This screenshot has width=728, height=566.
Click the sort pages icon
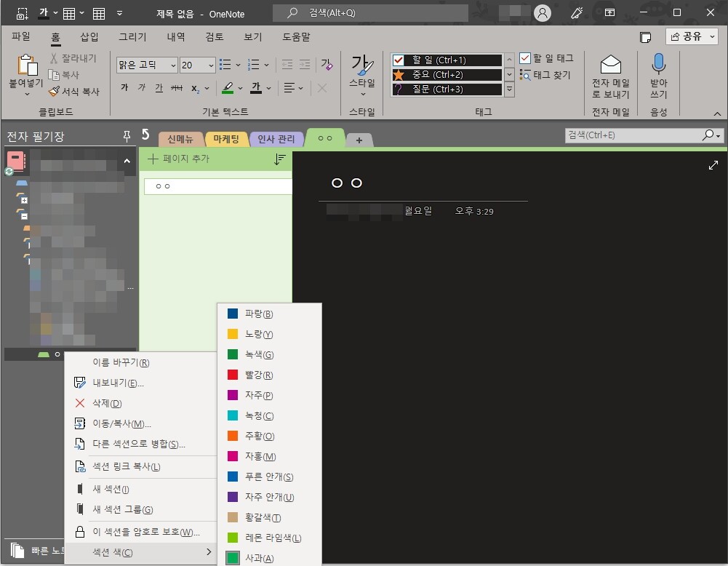[279, 159]
